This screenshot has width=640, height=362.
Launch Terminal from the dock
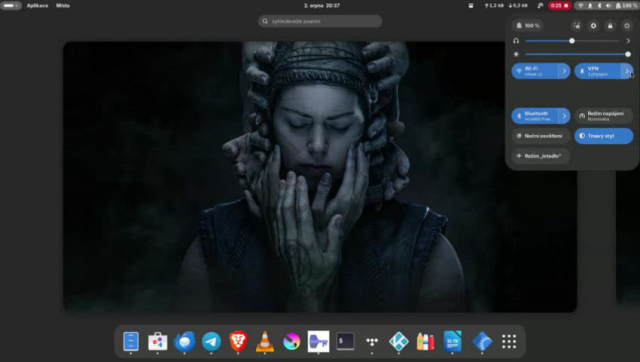click(345, 341)
